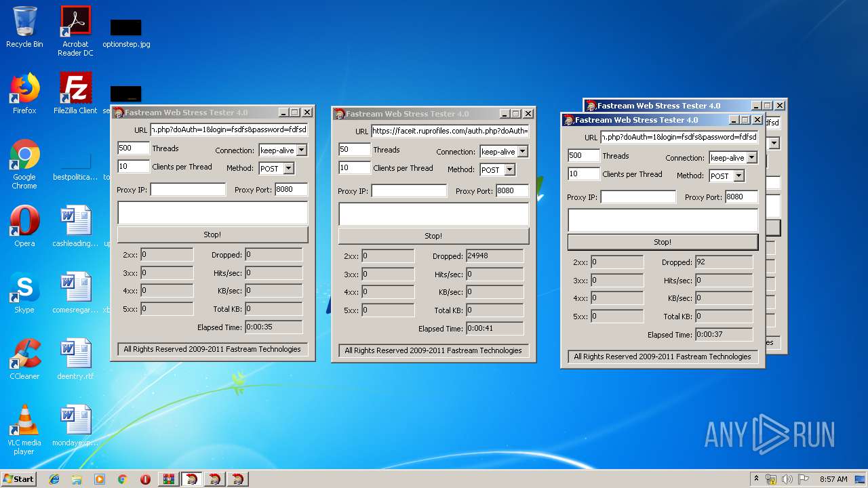Screen dimensions: 868x488
Task: Click Threads field in the 0:00:35 elapsed window
Action: [134, 148]
